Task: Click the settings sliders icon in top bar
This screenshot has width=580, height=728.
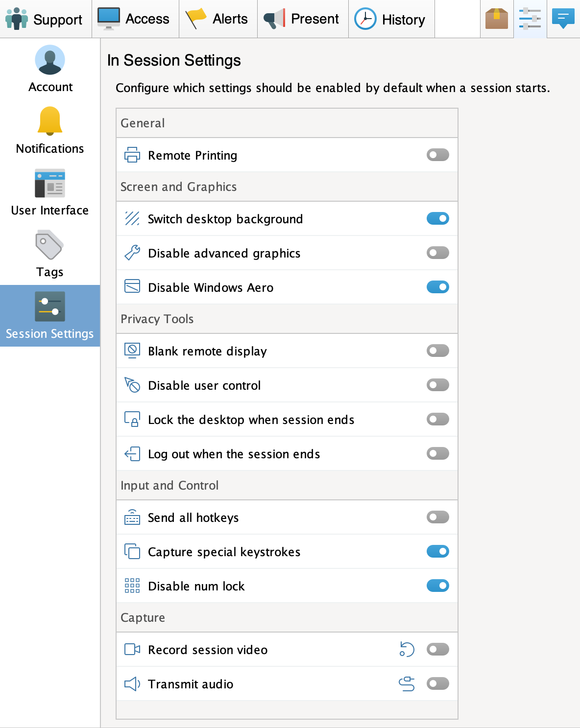Action: coord(530,19)
